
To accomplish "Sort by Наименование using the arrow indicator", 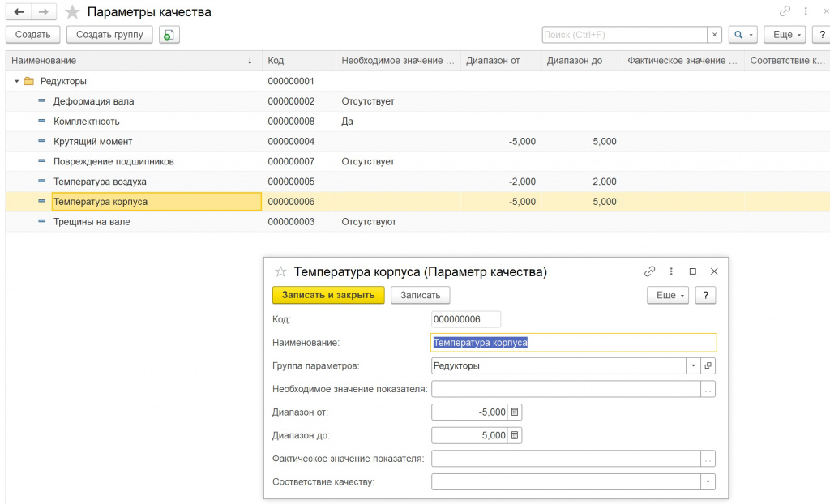I will click(x=250, y=61).
